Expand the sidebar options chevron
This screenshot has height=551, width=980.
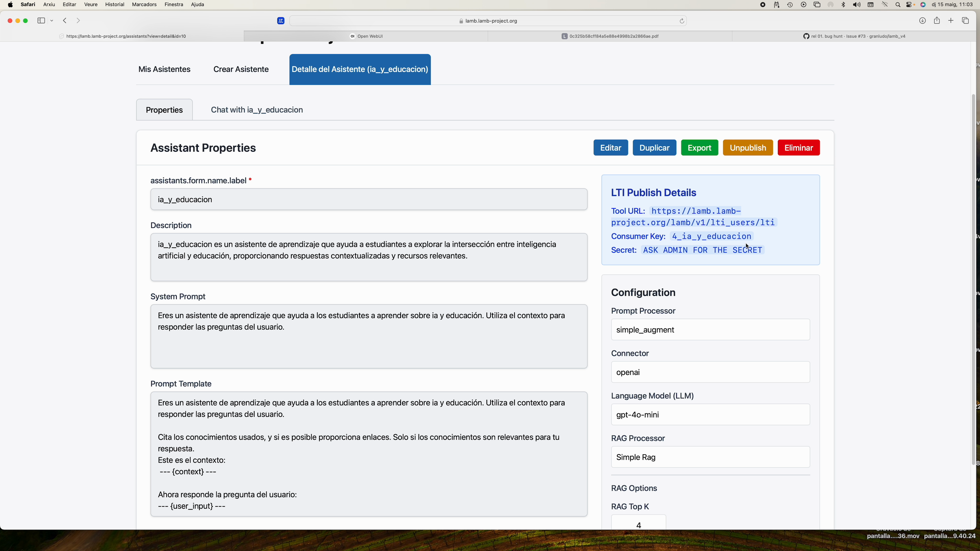[52, 21]
